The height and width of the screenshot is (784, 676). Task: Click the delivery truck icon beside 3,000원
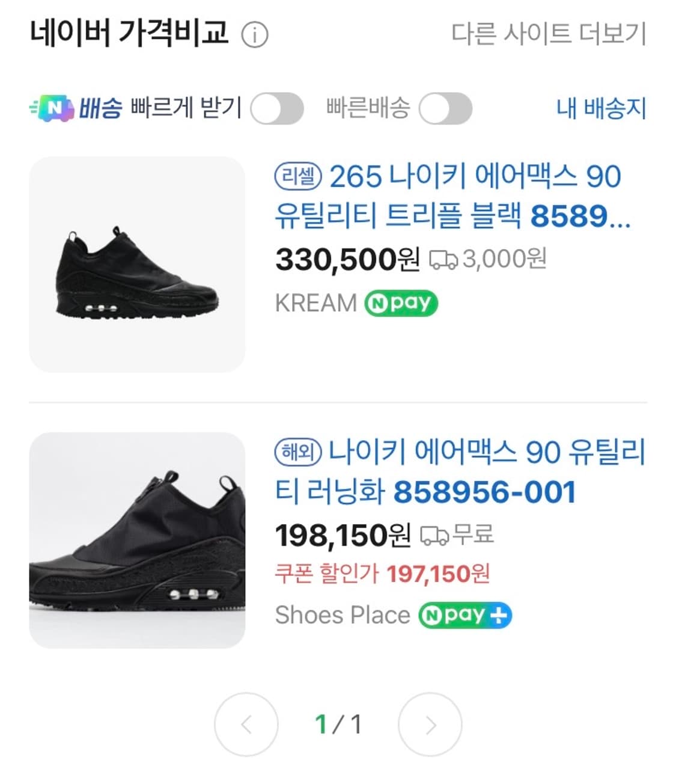point(443,260)
